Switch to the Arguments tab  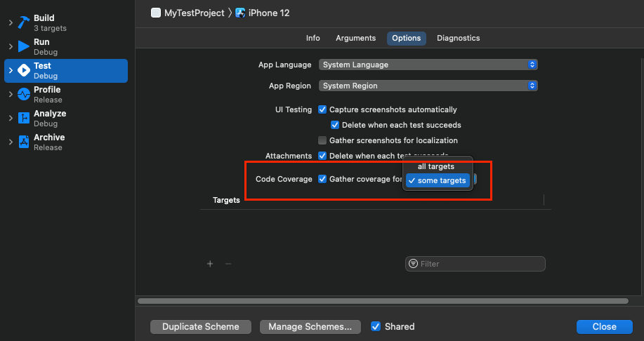click(355, 38)
